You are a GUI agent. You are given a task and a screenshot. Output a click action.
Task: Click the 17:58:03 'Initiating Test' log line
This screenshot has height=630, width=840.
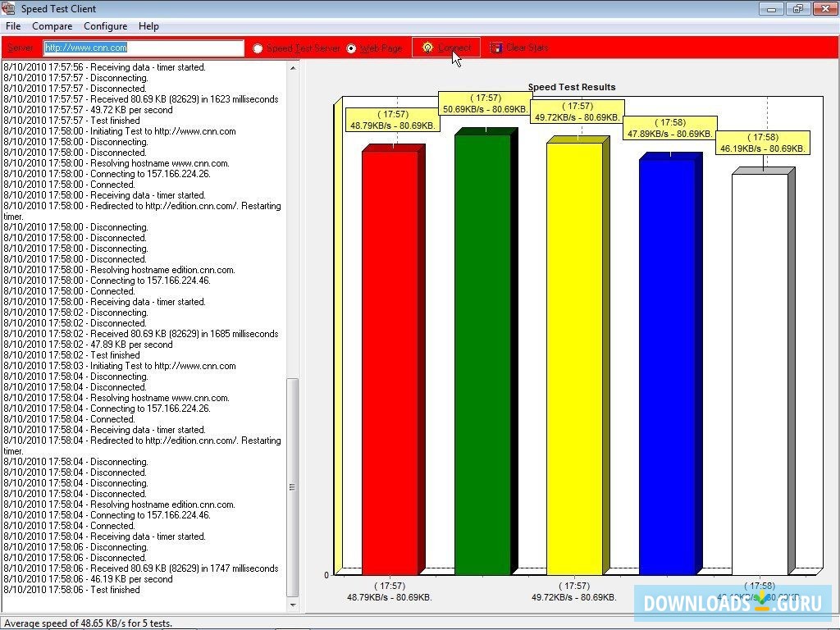pos(120,366)
